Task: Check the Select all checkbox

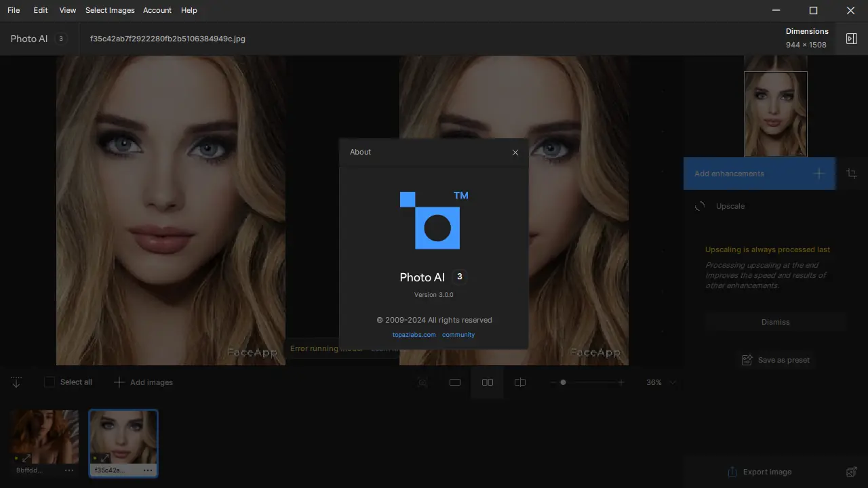Action: tap(50, 382)
